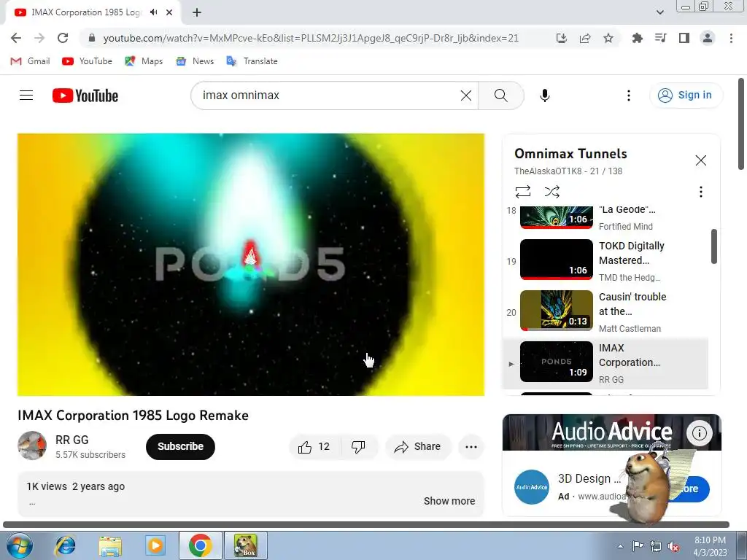This screenshot has height=560, width=747.
Task: Open the YouTube hamburger guide menu
Action: point(26,96)
